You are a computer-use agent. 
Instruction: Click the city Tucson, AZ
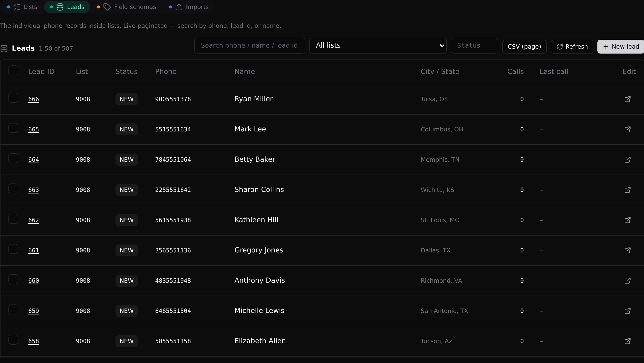pyautogui.click(x=437, y=341)
